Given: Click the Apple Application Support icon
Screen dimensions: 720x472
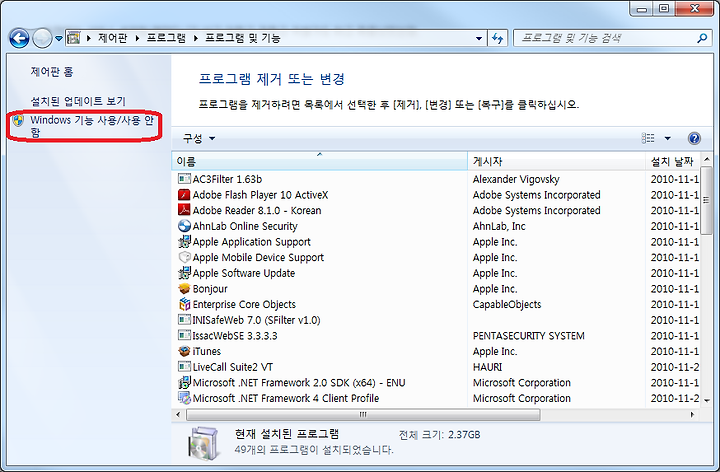Looking at the screenshot, I should [184, 242].
